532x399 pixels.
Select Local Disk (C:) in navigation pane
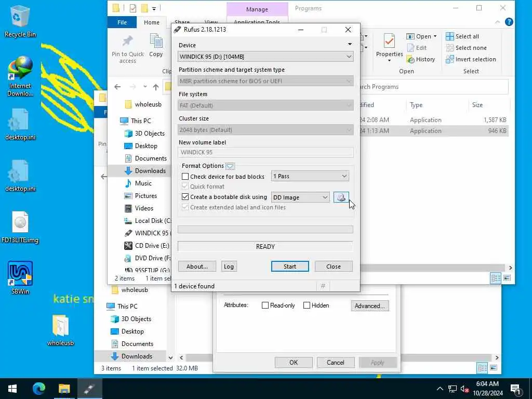(147, 220)
